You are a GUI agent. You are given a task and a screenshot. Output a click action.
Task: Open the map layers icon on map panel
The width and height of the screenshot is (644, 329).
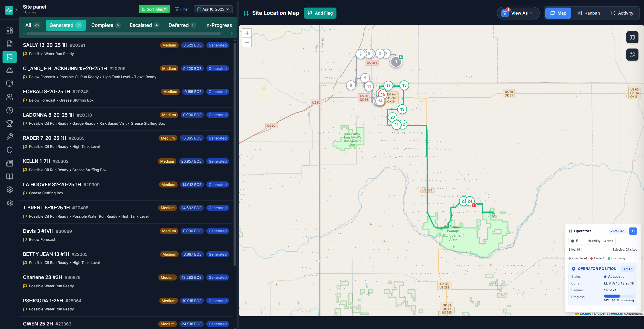[632, 37]
